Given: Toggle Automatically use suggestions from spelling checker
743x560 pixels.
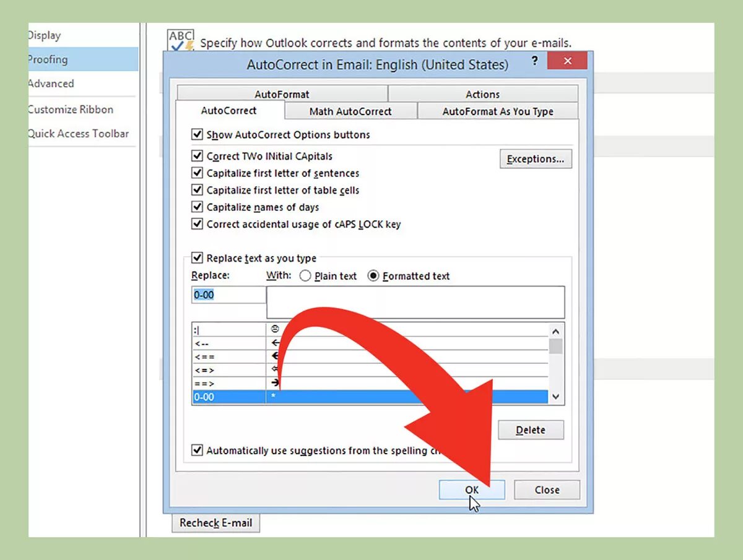Looking at the screenshot, I should click(x=198, y=450).
